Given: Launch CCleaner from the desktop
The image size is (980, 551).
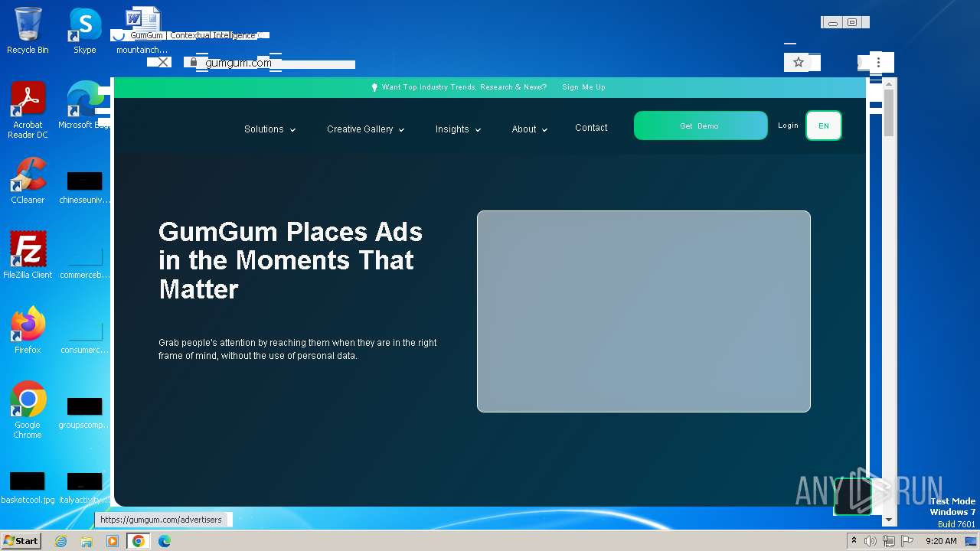Looking at the screenshot, I should point(28,181).
